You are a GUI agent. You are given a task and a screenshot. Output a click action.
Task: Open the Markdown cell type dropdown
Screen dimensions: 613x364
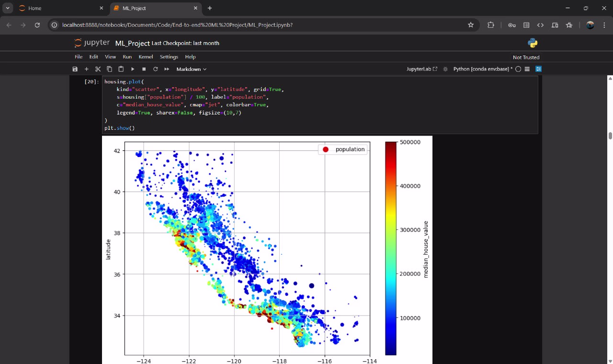coord(191,69)
